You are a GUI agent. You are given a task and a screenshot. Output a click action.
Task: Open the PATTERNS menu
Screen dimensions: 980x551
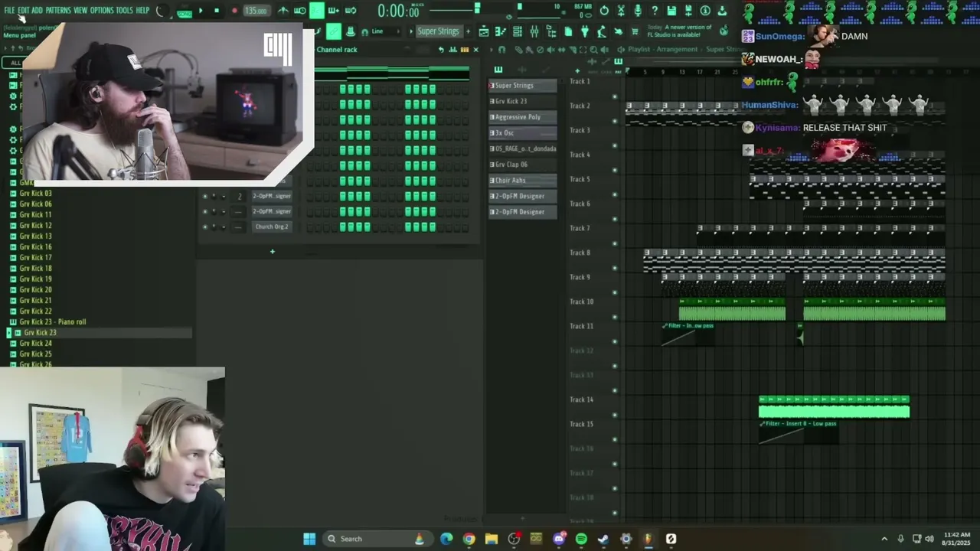pos(58,10)
